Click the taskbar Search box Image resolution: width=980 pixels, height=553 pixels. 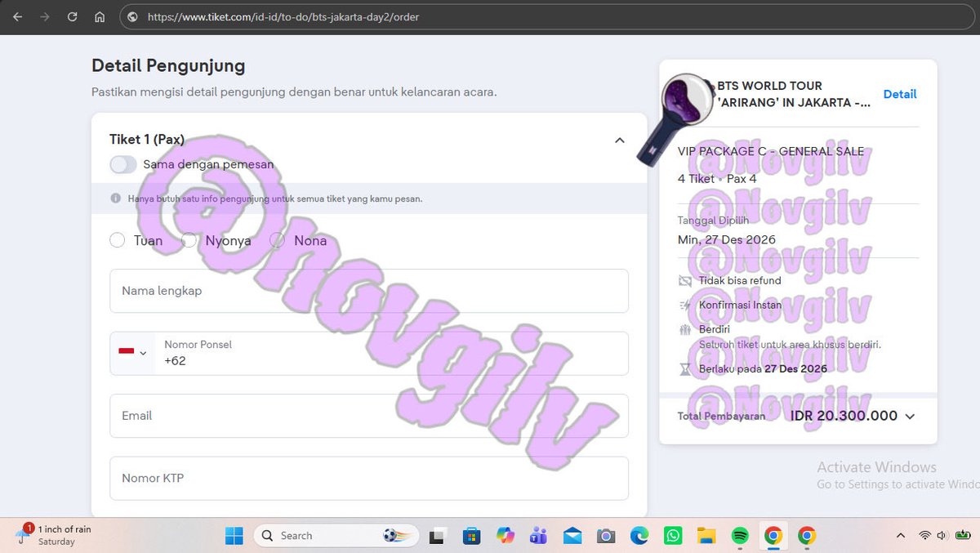coord(336,536)
